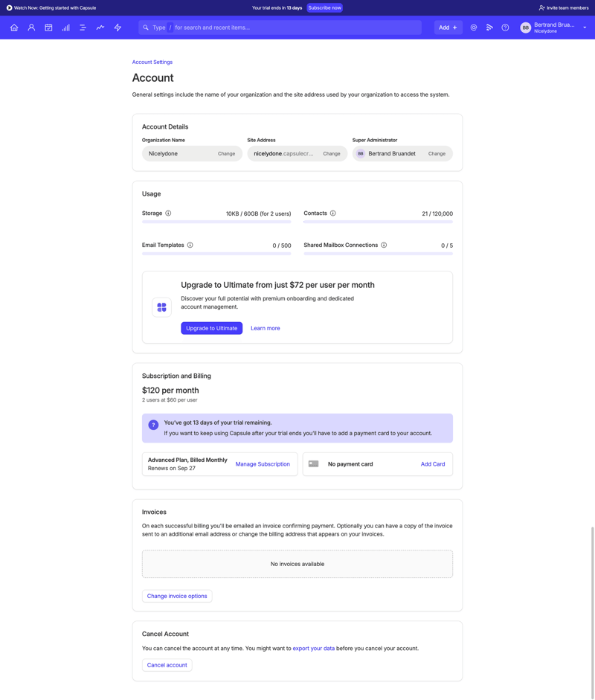Open the @ mentions notifications icon

[x=473, y=28]
